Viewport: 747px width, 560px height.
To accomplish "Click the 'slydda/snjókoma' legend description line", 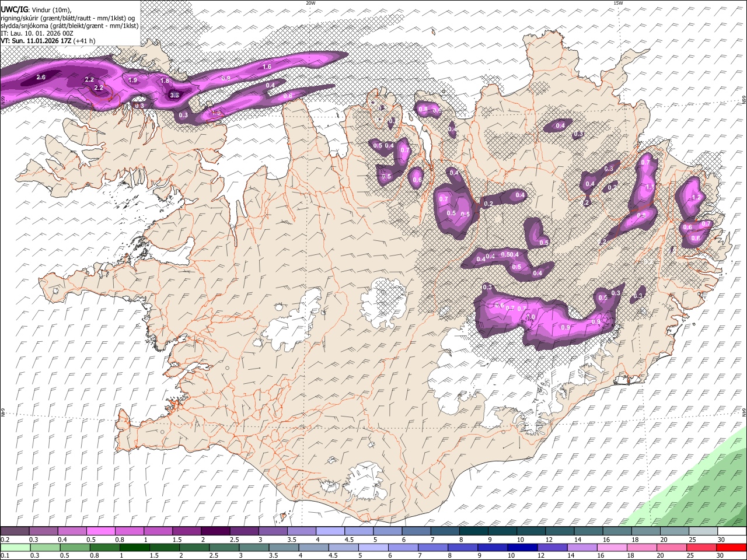I will (69, 26).
